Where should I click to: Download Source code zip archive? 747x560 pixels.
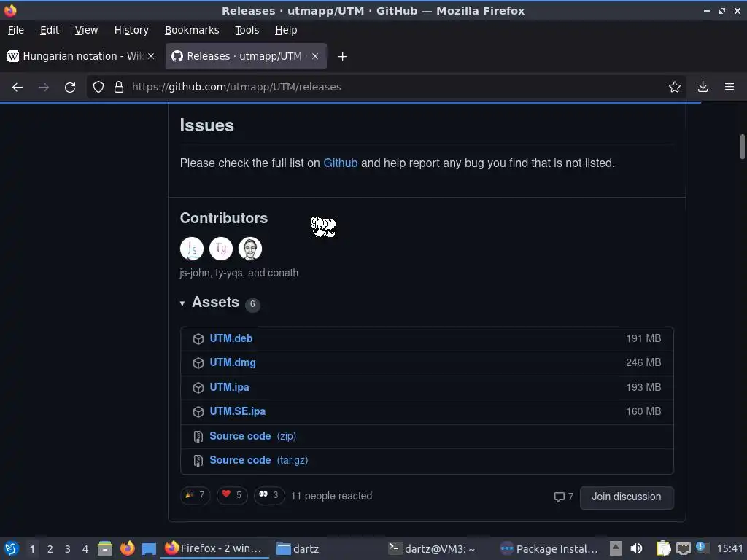click(x=252, y=436)
